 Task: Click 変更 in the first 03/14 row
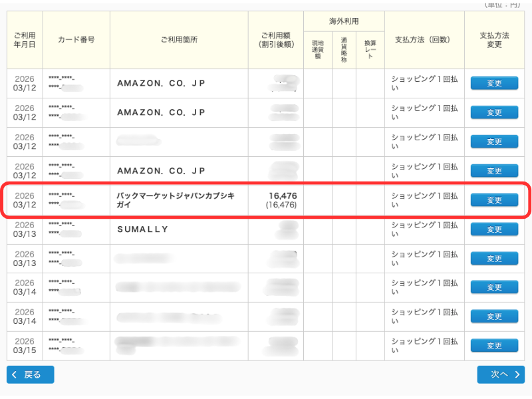(494, 287)
